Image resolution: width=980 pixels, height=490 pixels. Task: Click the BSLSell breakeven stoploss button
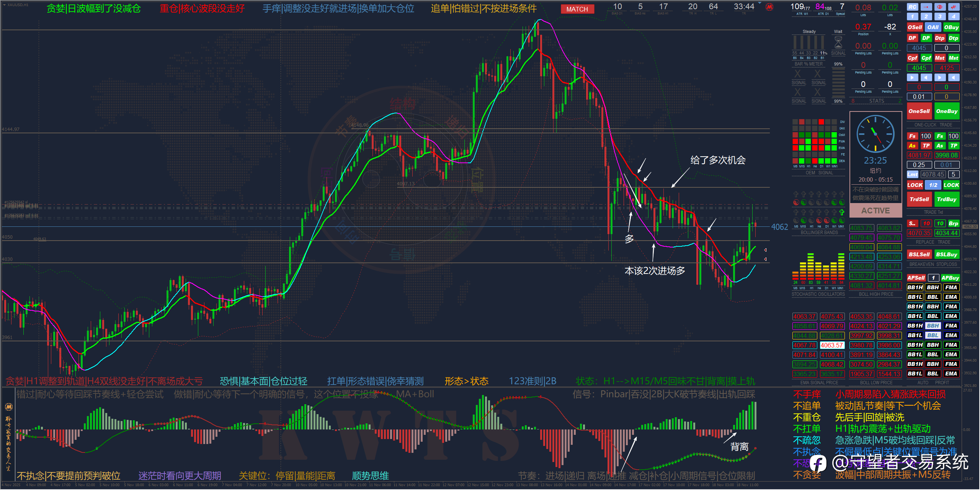pos(919,254)
